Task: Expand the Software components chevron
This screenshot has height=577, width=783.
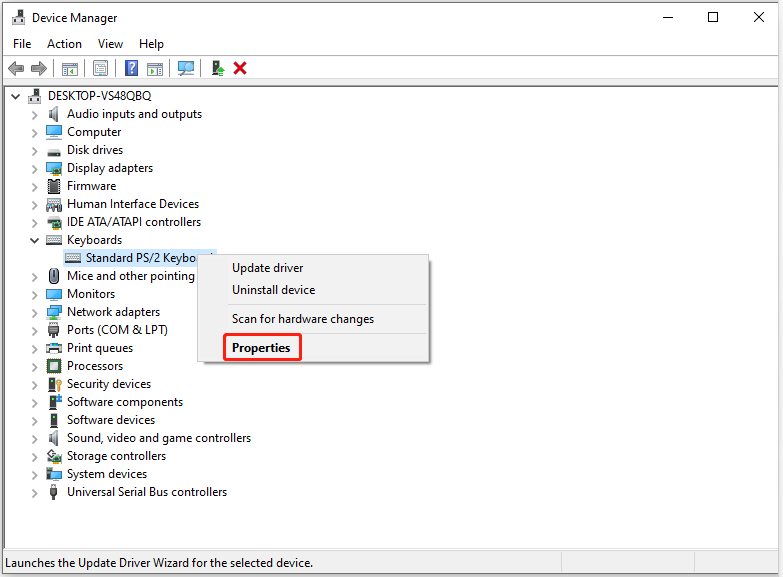Action: [x=34, y=403]
